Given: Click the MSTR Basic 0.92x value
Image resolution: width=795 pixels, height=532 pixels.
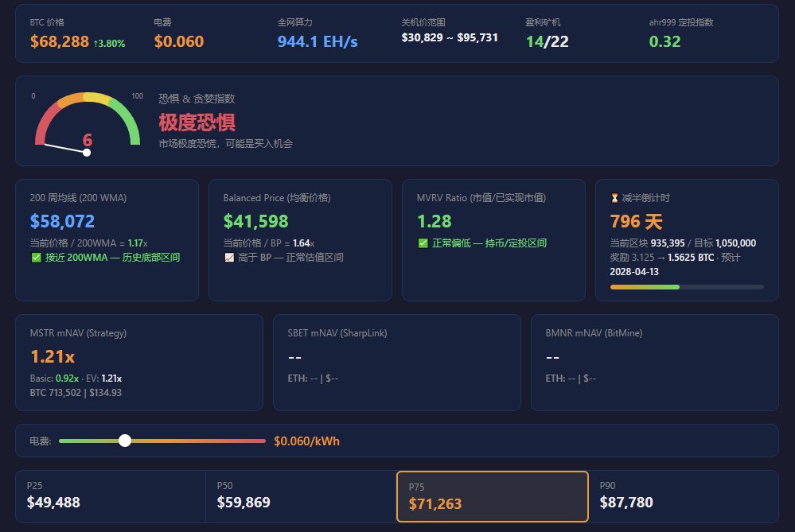Looking at the screenshot, I should pyautogui.click(x=67, y=379).
